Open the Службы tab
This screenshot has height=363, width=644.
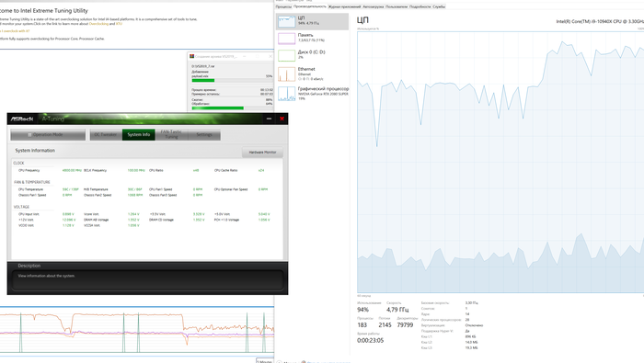coord(439,6)
